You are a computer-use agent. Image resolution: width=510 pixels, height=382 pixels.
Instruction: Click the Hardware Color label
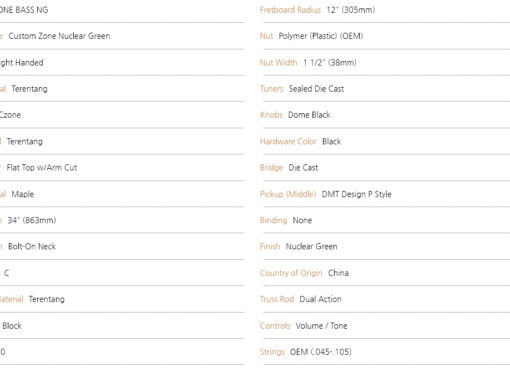click(288, 141)
